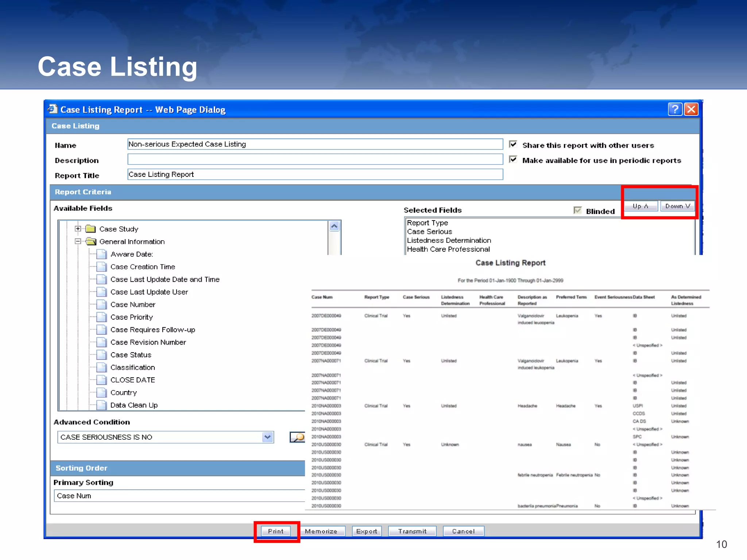747x560 pixels.
Task: Click the dialog title bar page icon
Action: (53, 109)
